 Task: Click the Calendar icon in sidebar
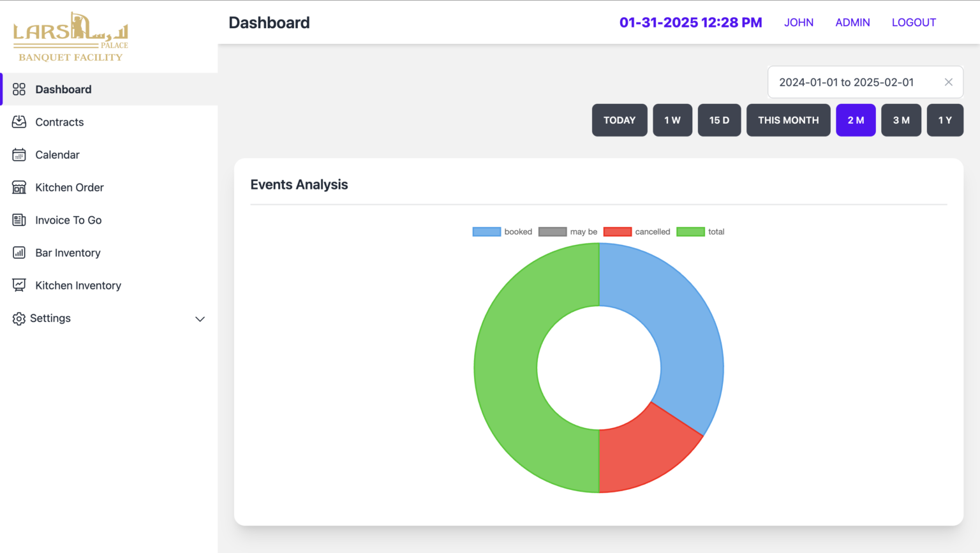point(19,154)
